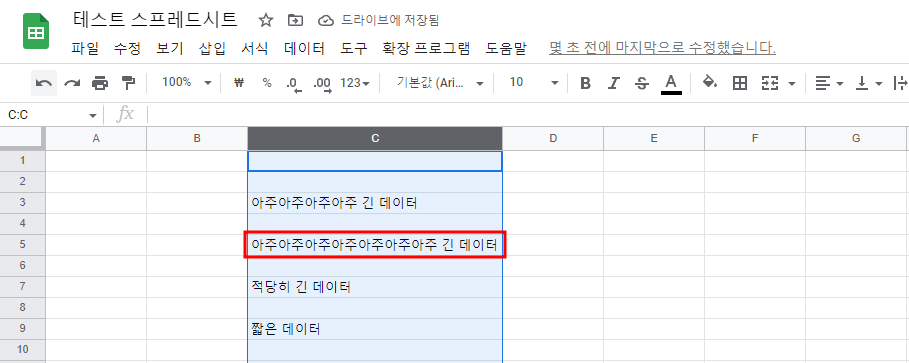The width and height of the screenshot is (909, 363).
Task: Open the 기본값 (Ari... font dropdown
Action: (439, 83)
